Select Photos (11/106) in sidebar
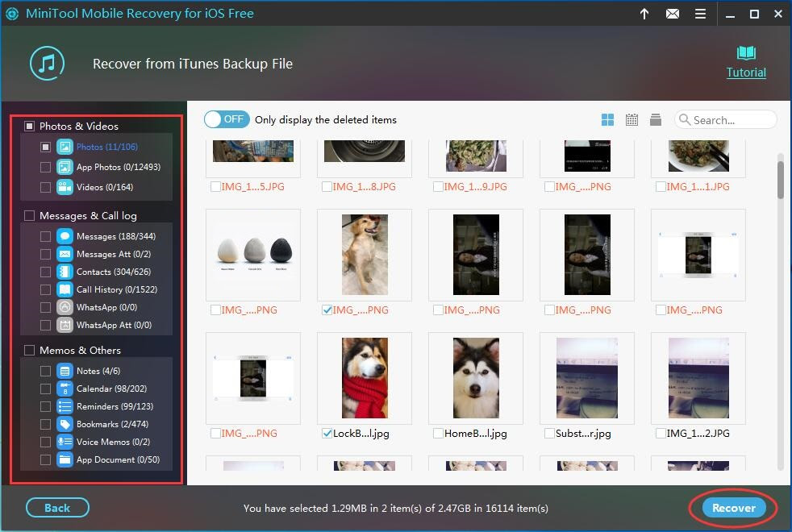Image resolution: width=792 pixels, height=532 pixels. click(107, 147)
